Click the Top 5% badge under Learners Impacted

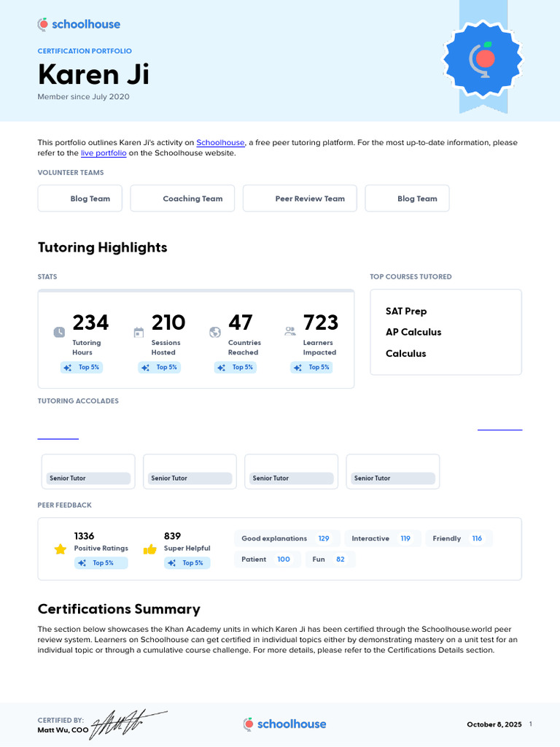pos(311,368)
